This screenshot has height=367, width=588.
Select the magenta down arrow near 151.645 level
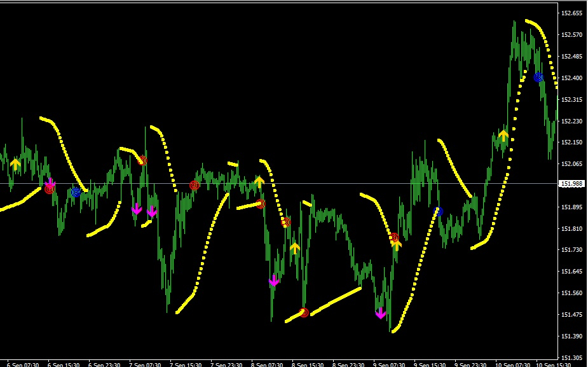coord(274,280)
